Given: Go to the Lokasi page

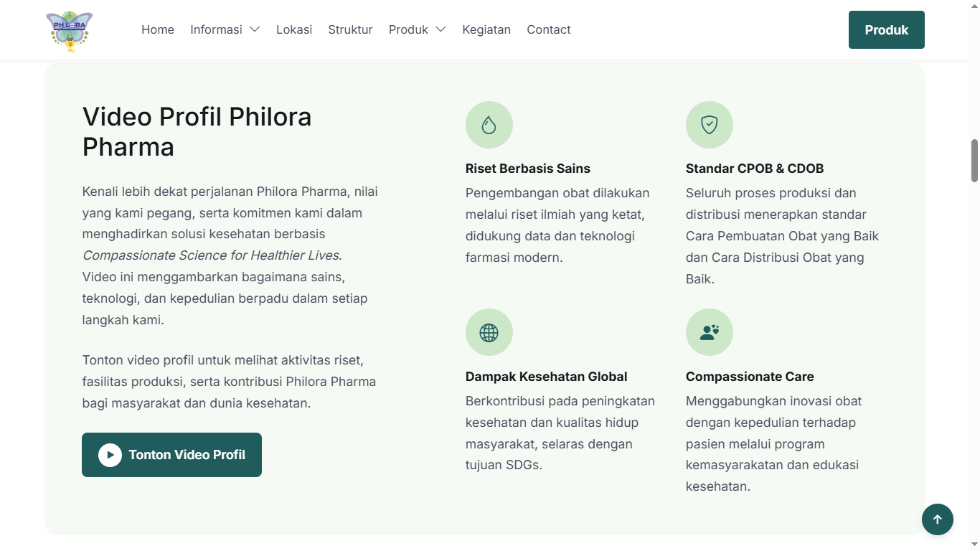Looking at the screenshot, I should (294, 29).
